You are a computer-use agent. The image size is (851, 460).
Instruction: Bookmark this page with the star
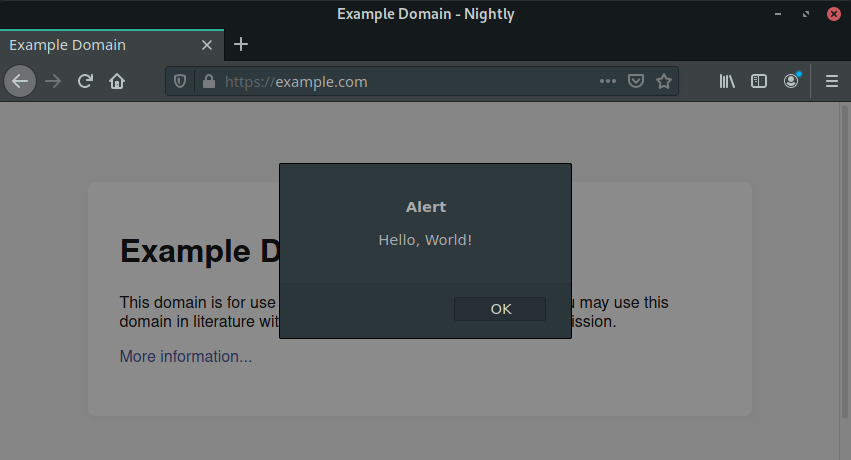[663, 82]
